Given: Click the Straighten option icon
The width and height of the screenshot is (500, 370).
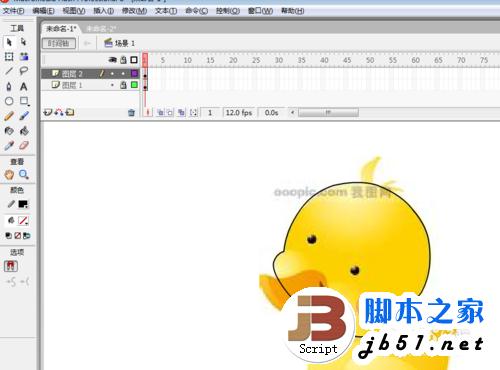Looking at the screenshot, I should 25,282.
